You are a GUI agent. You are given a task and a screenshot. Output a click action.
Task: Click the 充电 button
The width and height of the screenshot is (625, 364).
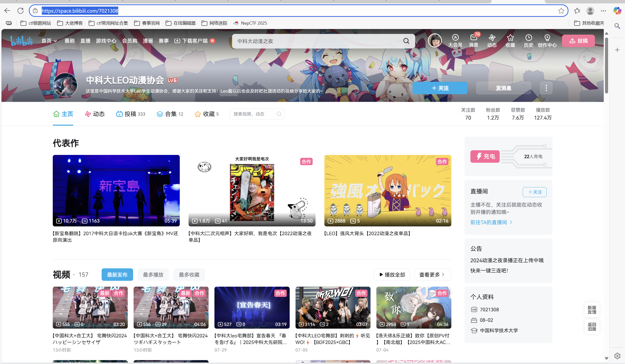click(x=485, y=156)
